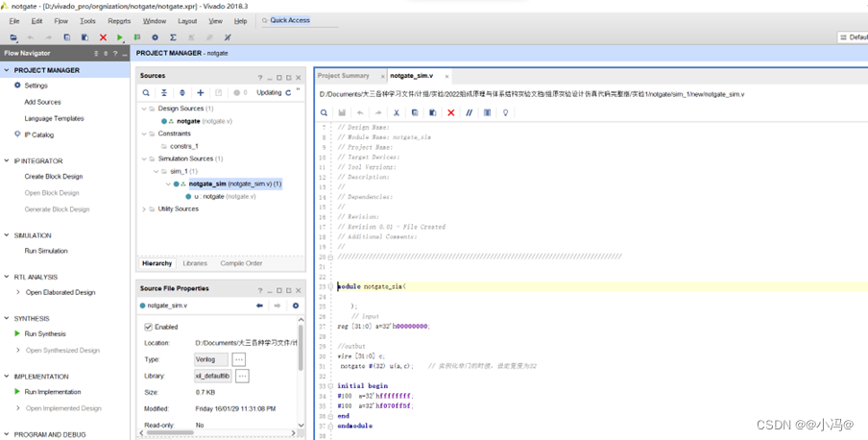Click the red Delete icon in main toolbar
868x440 pixels.
coord(103,37)
